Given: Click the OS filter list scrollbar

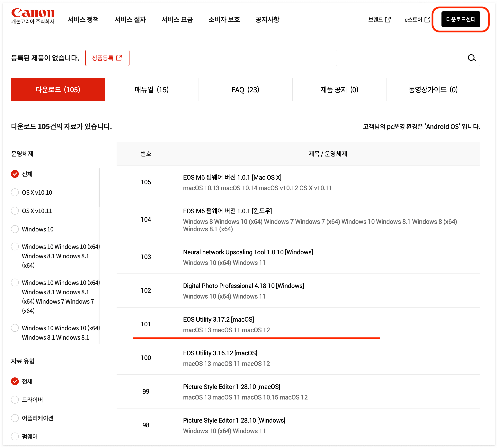Looking at the screenshot, I should pos(99,187).
